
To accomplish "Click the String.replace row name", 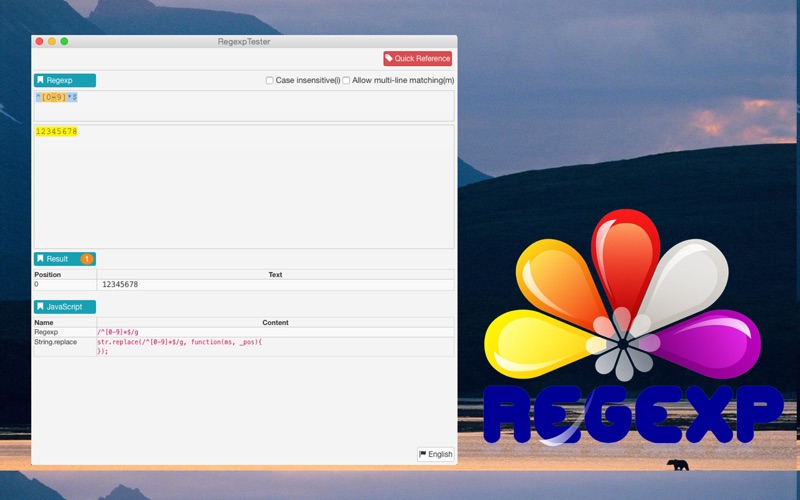I will (x=56, y=342).
